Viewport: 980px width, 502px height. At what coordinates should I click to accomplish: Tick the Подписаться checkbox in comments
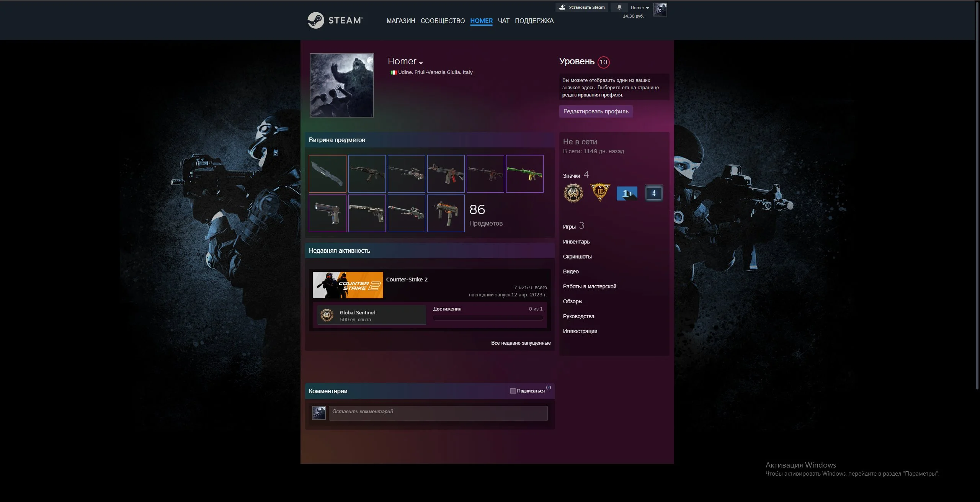[x=513, y=391]
